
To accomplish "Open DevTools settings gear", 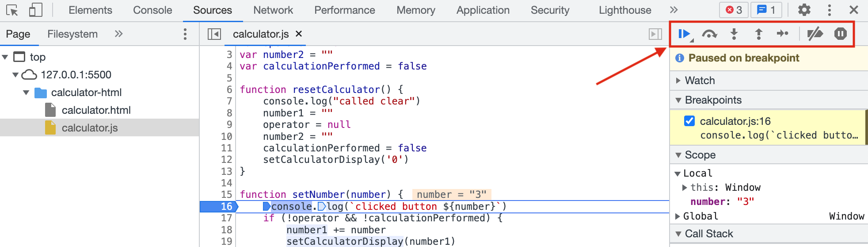I will click(804, 10).
